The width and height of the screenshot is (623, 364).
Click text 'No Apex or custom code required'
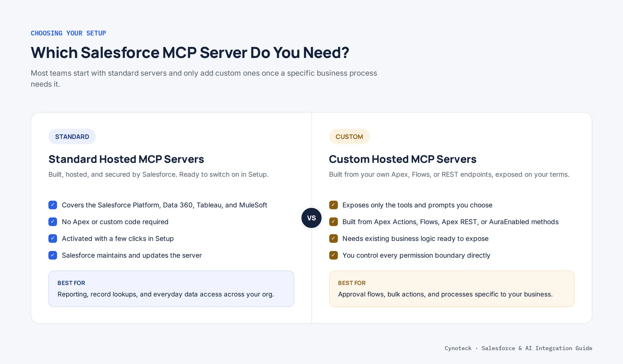(x=115, y=222)
